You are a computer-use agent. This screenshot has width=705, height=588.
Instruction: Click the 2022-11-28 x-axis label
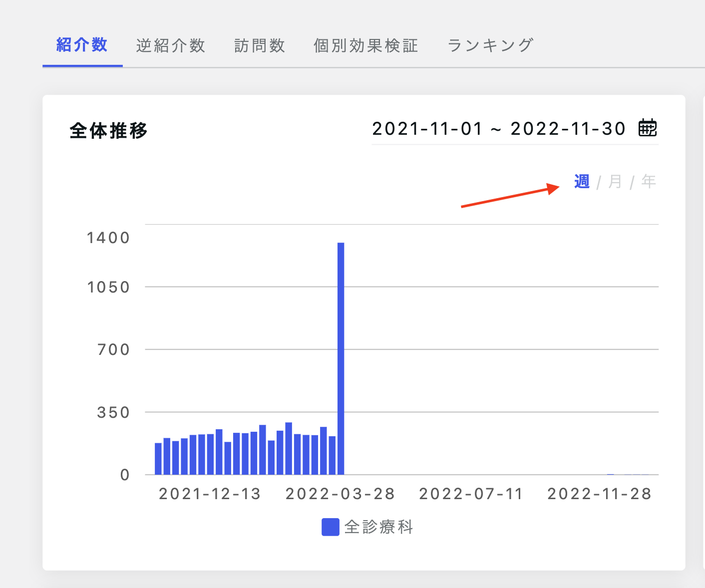point(600,494)
